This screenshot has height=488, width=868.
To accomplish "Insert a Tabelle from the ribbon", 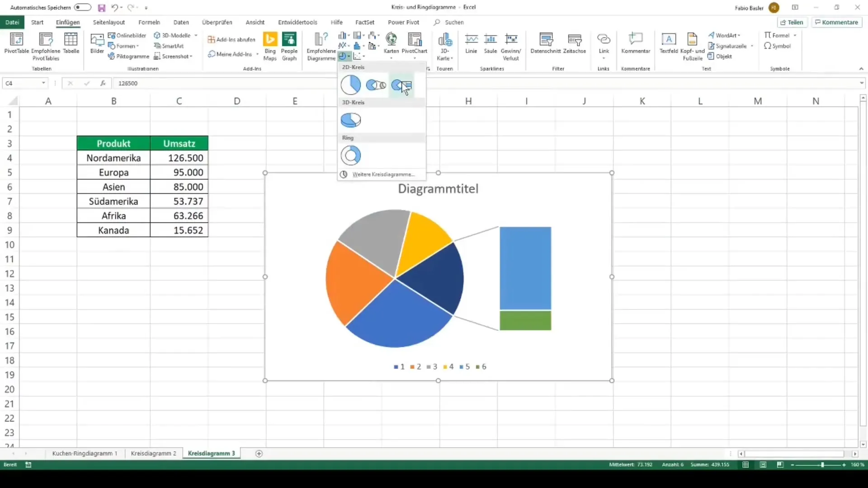I will [x=71, y=43].
